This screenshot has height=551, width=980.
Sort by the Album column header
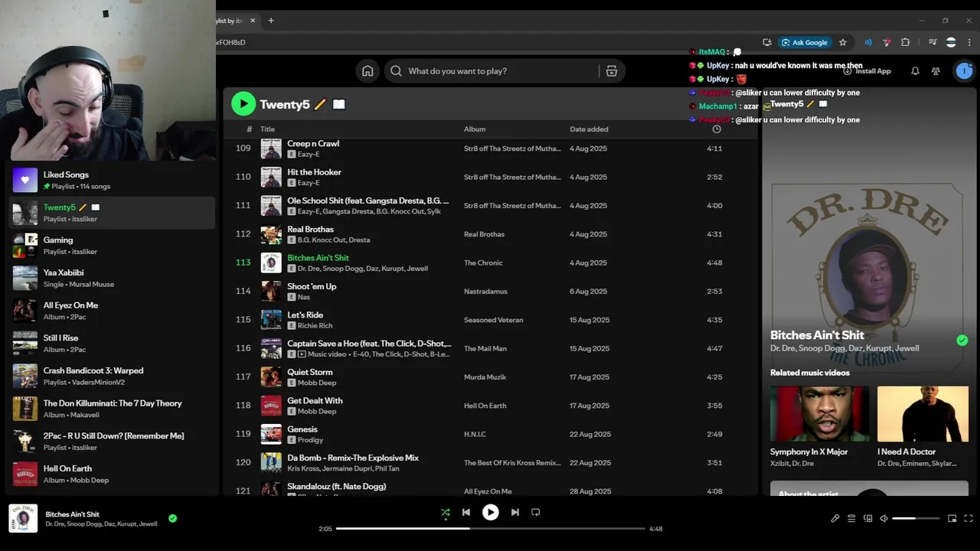pos(475,129)
